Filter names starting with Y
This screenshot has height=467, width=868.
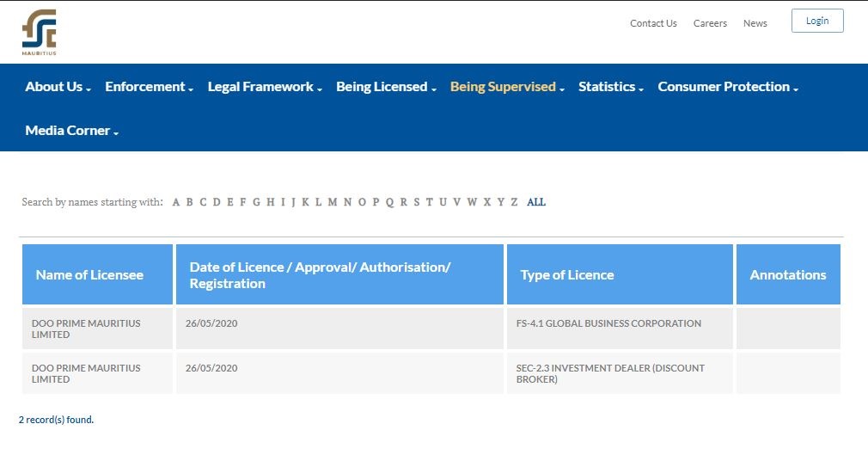500,202
